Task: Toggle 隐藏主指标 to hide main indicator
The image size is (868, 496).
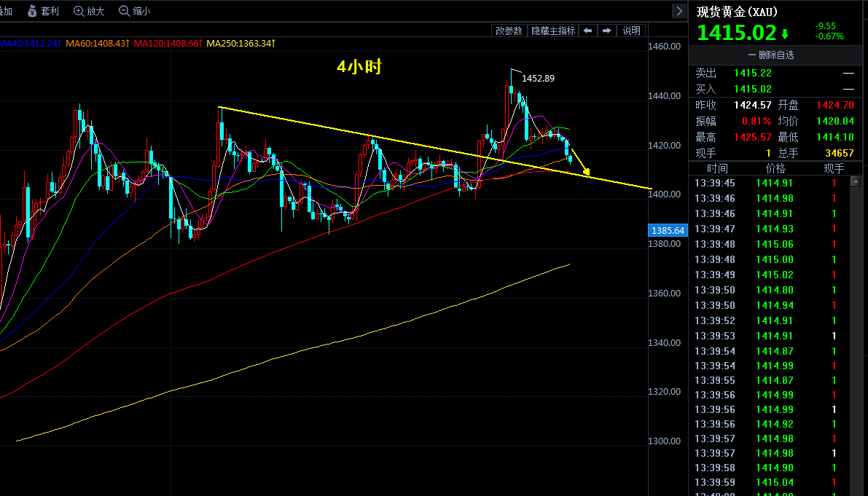Action: tap(553, 31)
